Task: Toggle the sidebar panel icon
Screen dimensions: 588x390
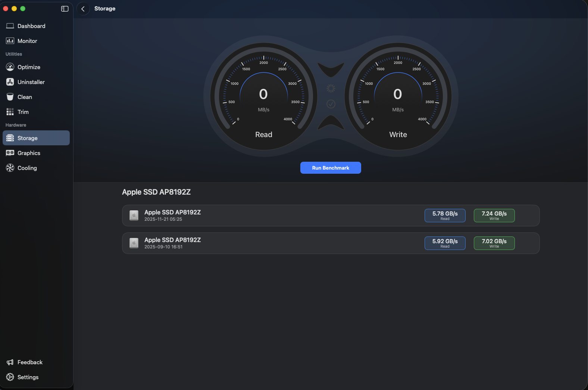Action: point(65,9)
